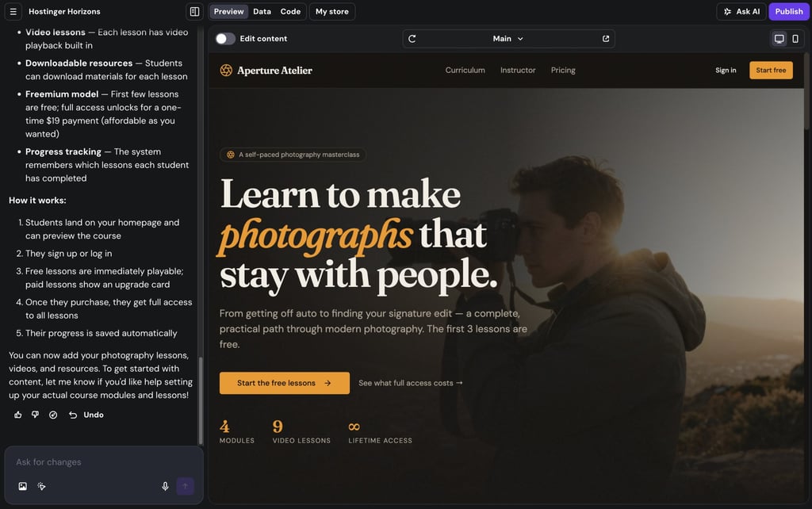Click the '9 Video Lessons' stat

click(301, 432)
